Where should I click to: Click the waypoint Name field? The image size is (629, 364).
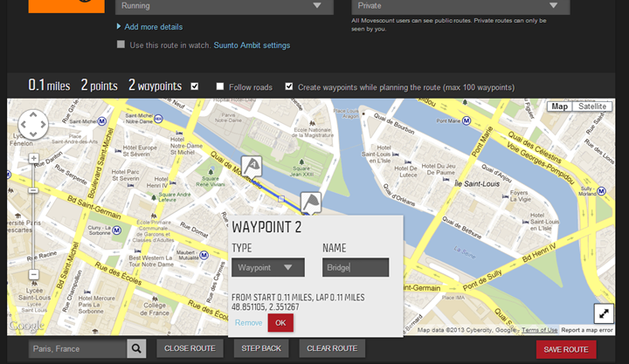pyautogui.click(x=356, y=267)
